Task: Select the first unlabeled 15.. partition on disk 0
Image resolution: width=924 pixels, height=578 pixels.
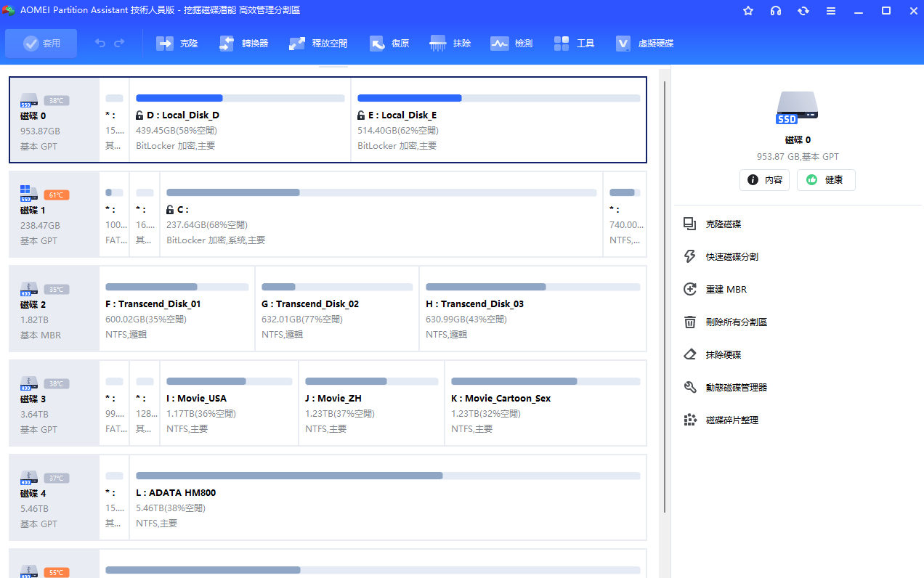Action: click(115, 120)
